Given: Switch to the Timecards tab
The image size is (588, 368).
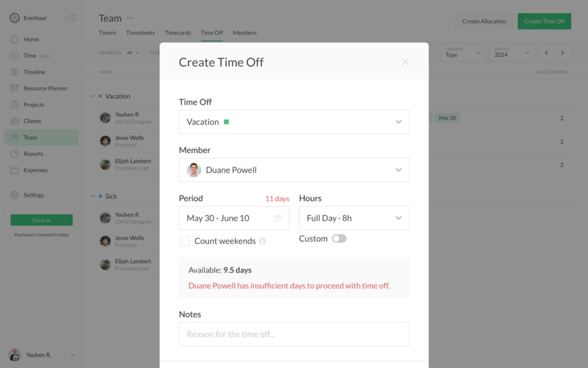Looking at the screenshot, I should pos(178,33).
